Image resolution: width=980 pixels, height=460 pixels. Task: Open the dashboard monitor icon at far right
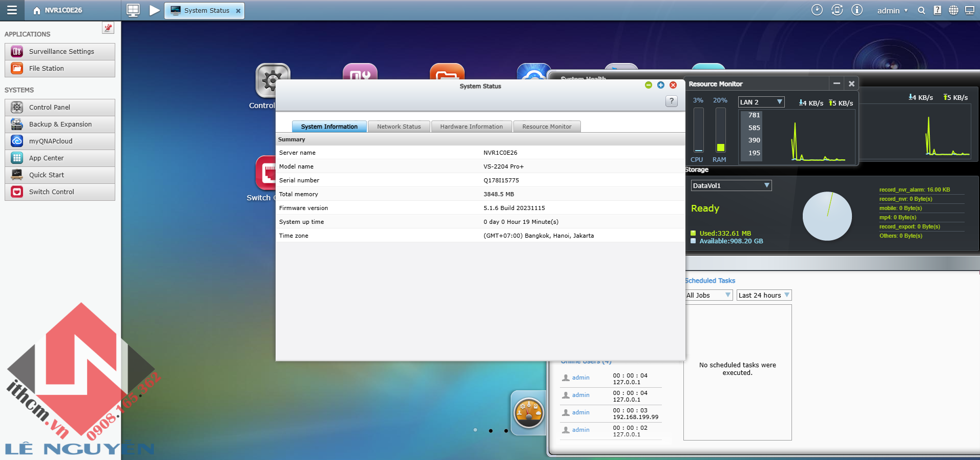coord(970,10)
